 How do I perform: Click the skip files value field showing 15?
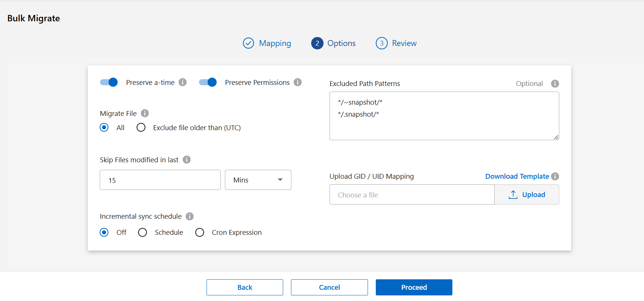coord(160,180)
